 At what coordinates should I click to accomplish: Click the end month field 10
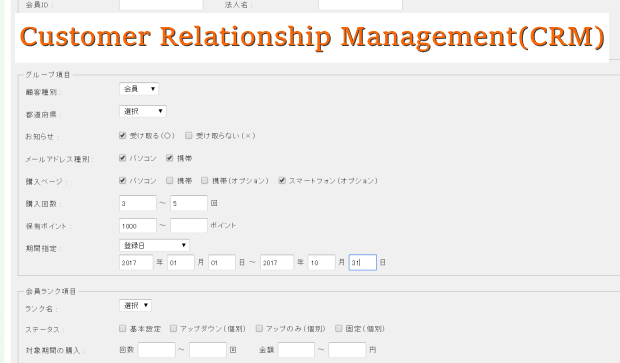[x=321, y=263]
